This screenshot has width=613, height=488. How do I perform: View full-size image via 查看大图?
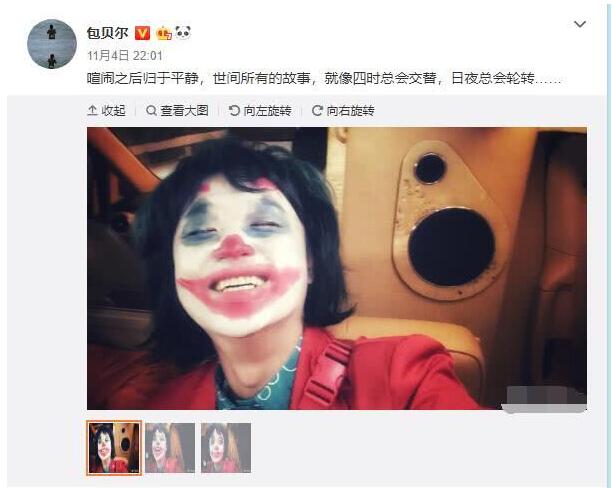click(x=177, y=111)
